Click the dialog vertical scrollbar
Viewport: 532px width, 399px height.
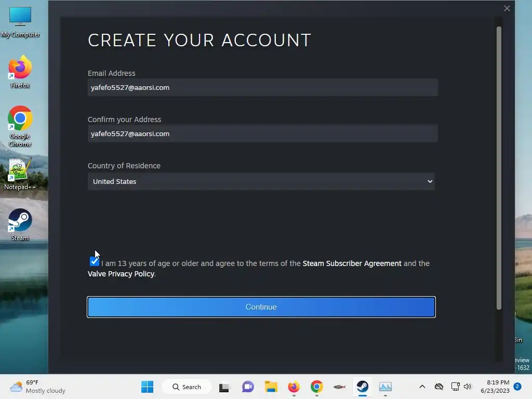tap(499, 168)
